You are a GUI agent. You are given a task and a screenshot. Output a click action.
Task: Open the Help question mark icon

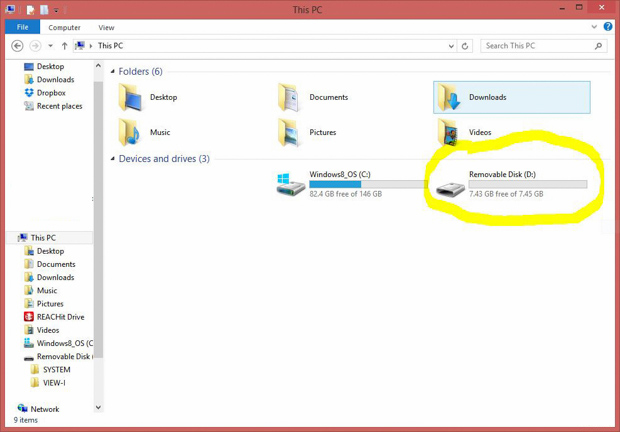click(x=608, y=26)
